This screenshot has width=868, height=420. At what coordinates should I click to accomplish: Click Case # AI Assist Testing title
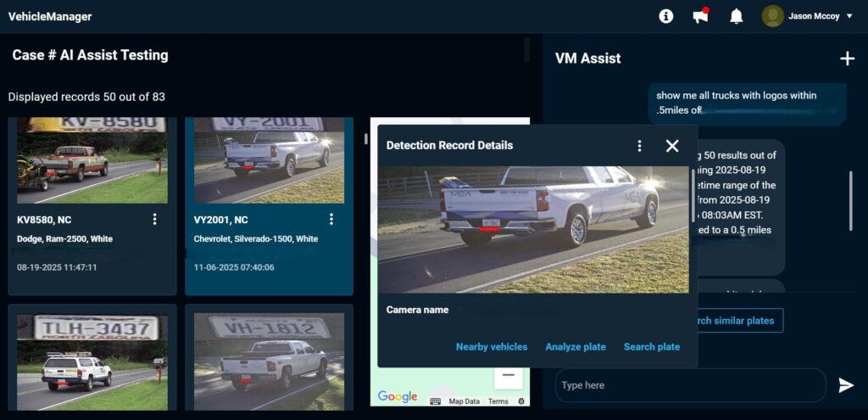pyautogui.click(x=90, y=55)
